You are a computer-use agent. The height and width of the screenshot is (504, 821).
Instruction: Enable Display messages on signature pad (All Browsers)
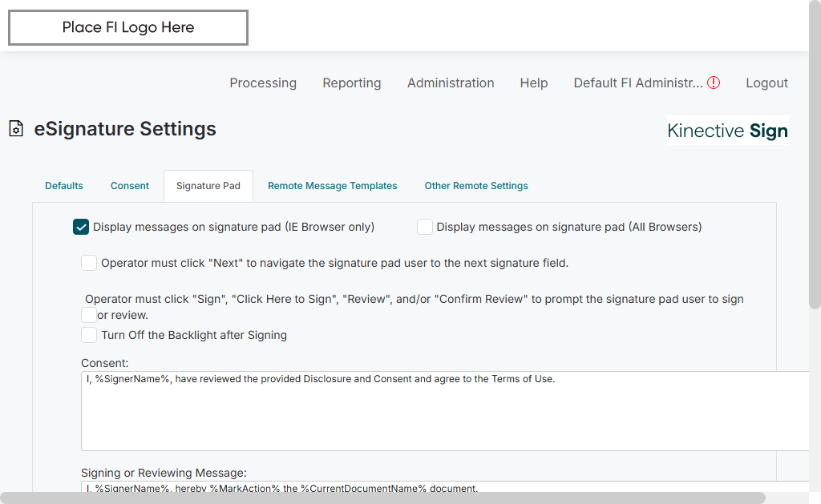425,227
